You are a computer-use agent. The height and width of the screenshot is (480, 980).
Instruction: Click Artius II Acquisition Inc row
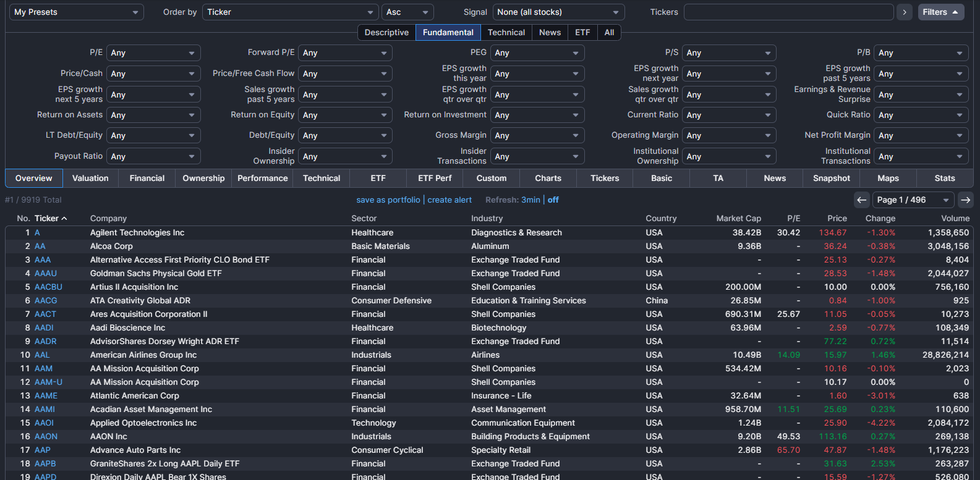click(x=489, y=287)
